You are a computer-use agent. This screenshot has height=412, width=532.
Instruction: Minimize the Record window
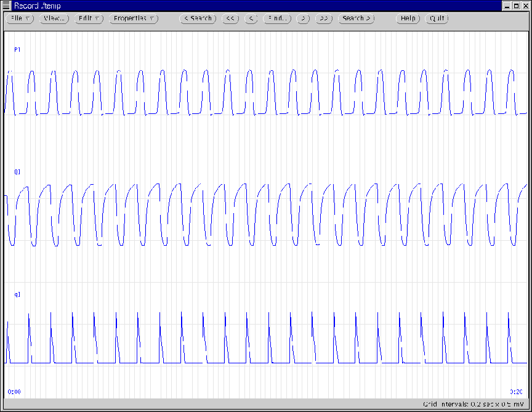coord(506,5)
